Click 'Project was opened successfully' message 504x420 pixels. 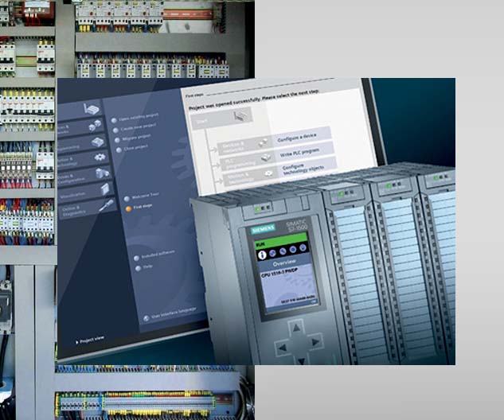click(253, 99)
